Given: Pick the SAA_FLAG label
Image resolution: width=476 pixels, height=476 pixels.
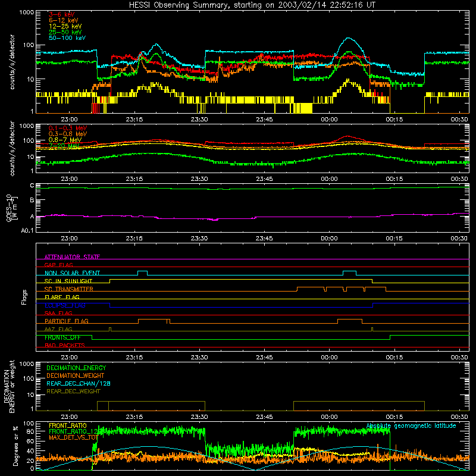Looking at the screenshot, I should pos(58,313).
